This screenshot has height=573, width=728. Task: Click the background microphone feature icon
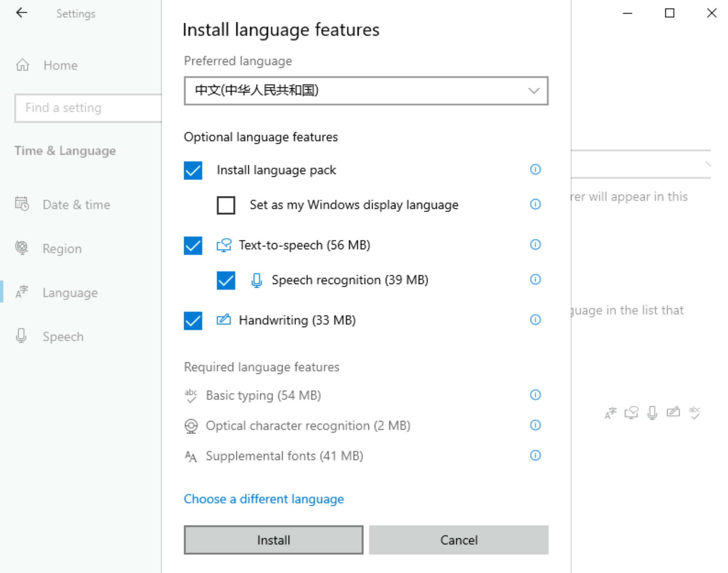tap(652, 413)
